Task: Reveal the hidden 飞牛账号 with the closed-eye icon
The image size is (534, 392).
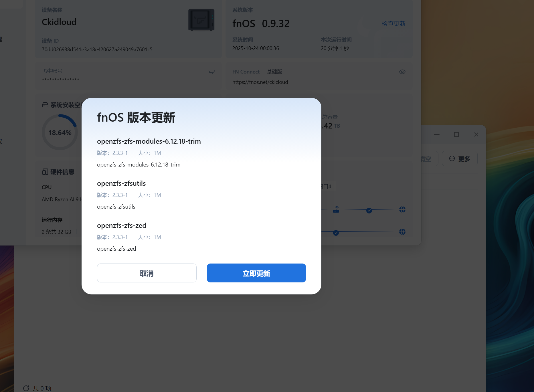Action: click(212, 72)
